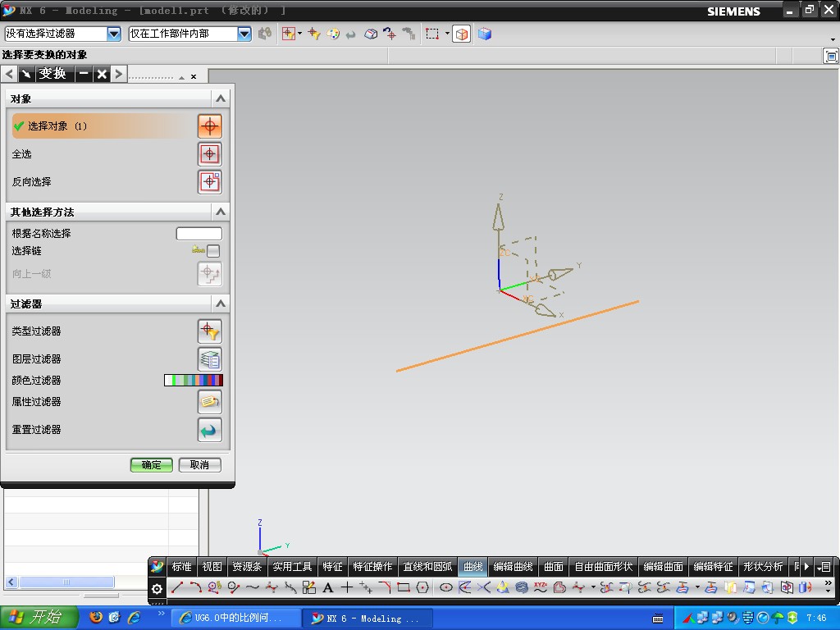This screenshot has width=840, height=630.
Task: Toggle the 选择链 checkbox
Action: (213, 251)
